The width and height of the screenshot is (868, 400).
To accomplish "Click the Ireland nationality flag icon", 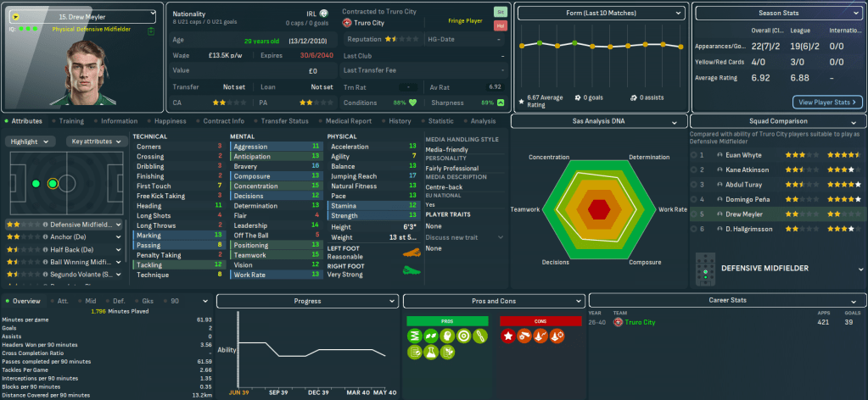I will (x=323, y=14).
